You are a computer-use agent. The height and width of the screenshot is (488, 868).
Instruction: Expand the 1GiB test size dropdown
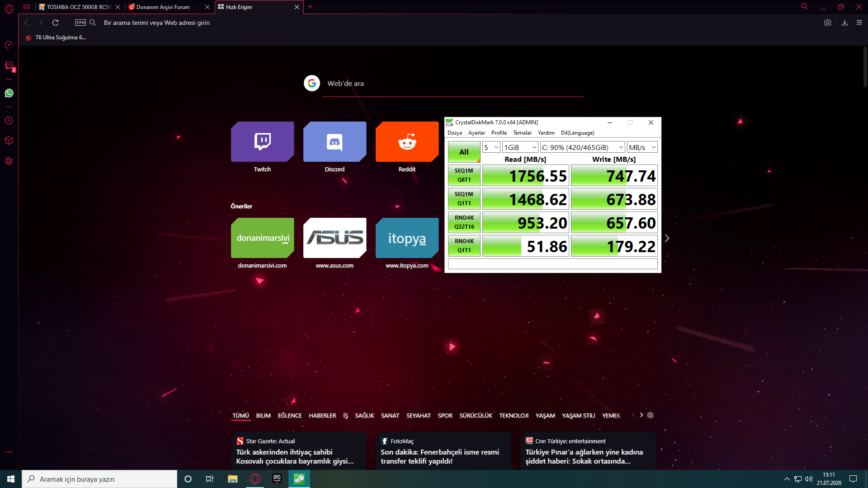point(520,147)
